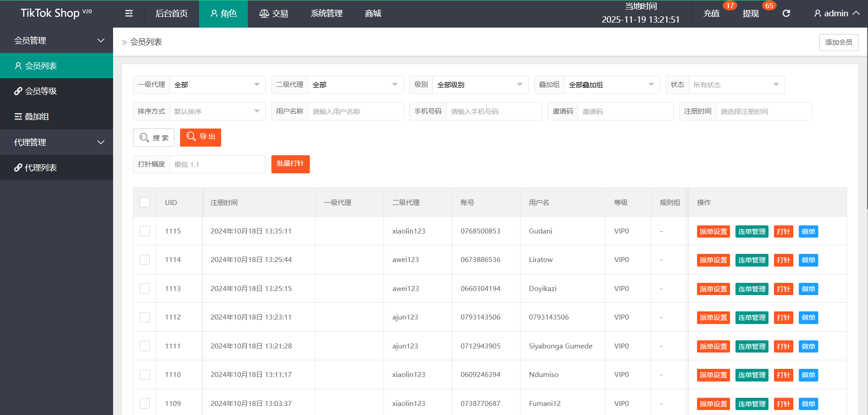Open 代理列表 sidebar item

tap(57, 167)
